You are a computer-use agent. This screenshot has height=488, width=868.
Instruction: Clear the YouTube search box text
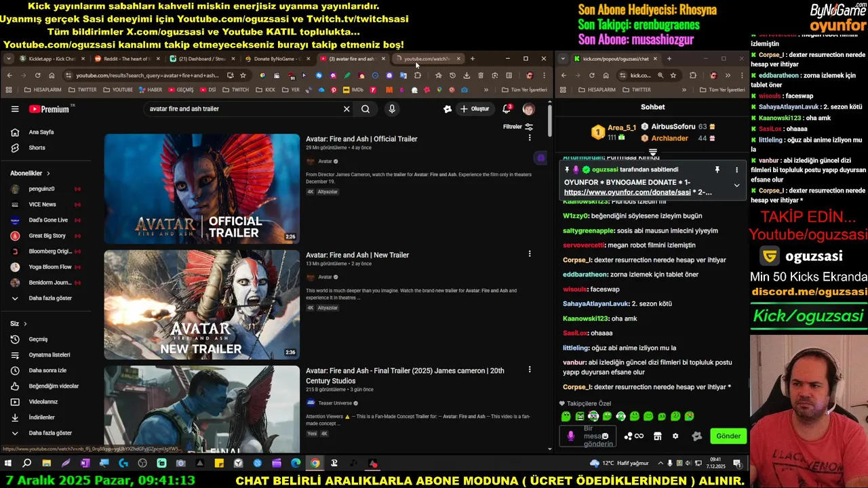(347, 109)
